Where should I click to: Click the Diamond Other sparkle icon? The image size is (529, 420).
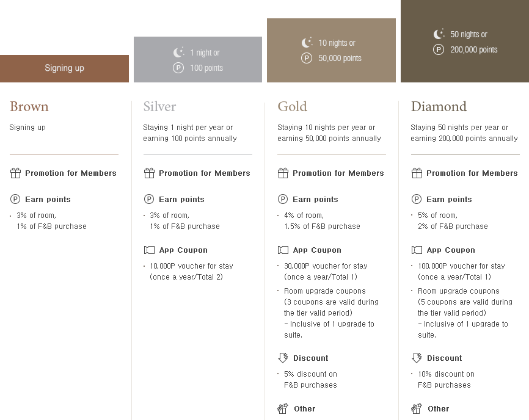coord(417,408)
